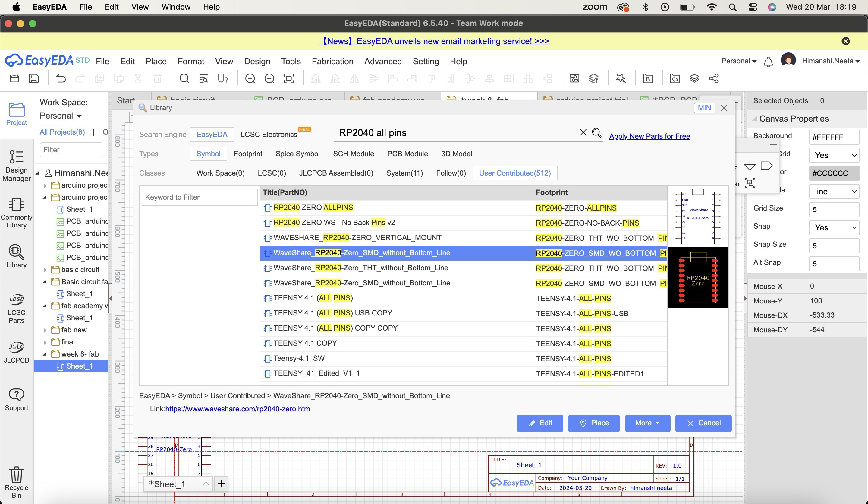Click the background color swatch FFFFFF

click(x=833, y=137)
